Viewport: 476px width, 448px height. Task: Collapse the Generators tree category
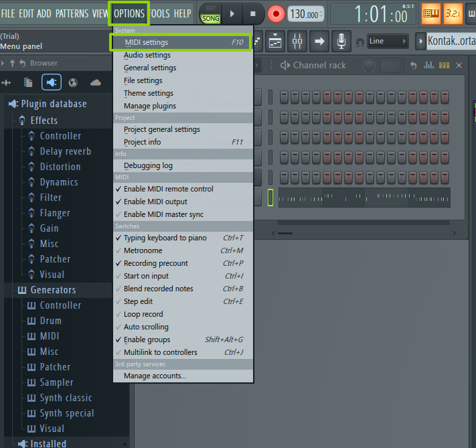(x=53, y=290)
